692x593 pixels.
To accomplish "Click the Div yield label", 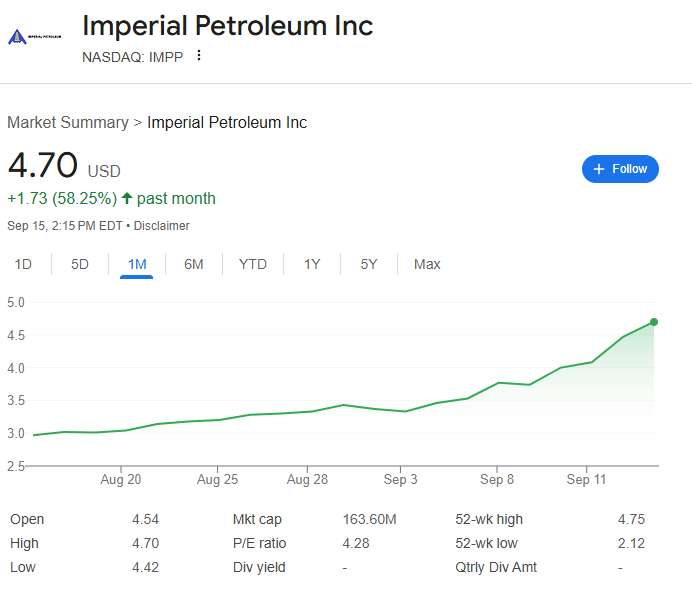I will 259,567.
